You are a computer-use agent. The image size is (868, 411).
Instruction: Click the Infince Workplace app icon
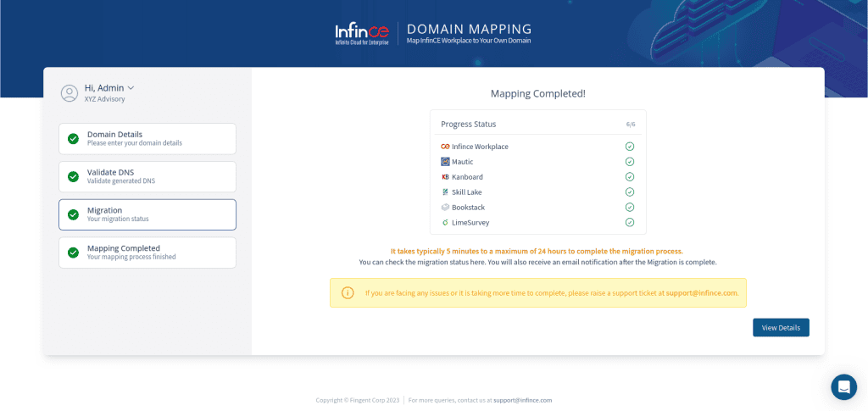445,147
